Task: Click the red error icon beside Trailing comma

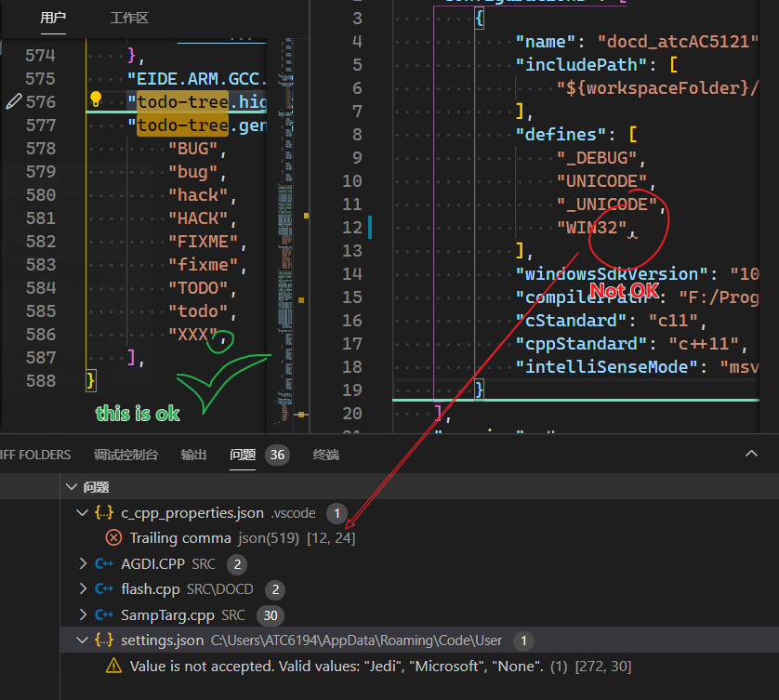Action: (x=113, y=537)
